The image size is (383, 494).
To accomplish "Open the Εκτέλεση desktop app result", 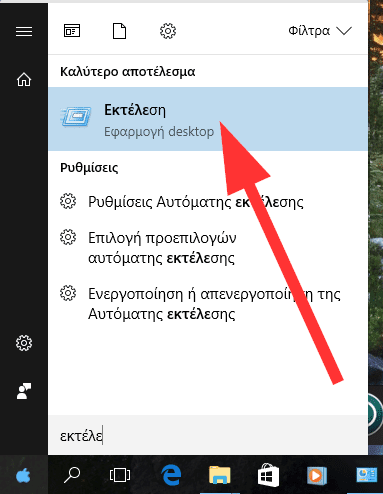I will click(208, 119).
